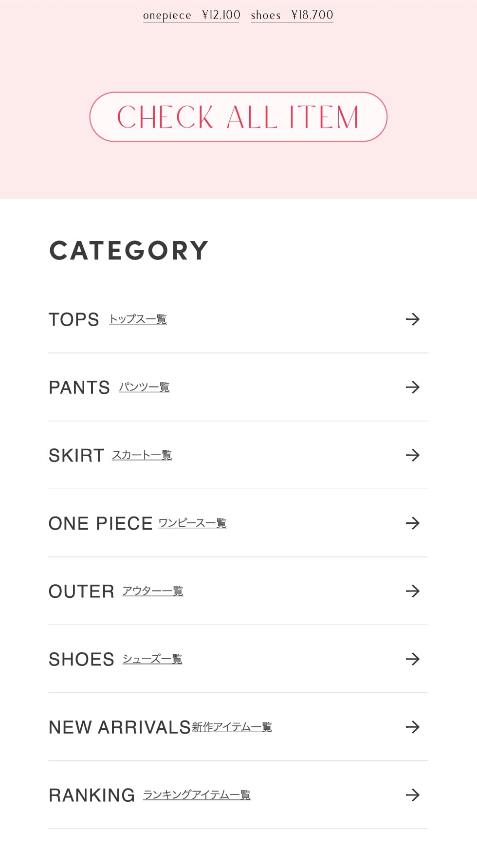This screenshot has height=868, width=477.
Task: Open the スカート一覧 link
Action: coord(142,455)
